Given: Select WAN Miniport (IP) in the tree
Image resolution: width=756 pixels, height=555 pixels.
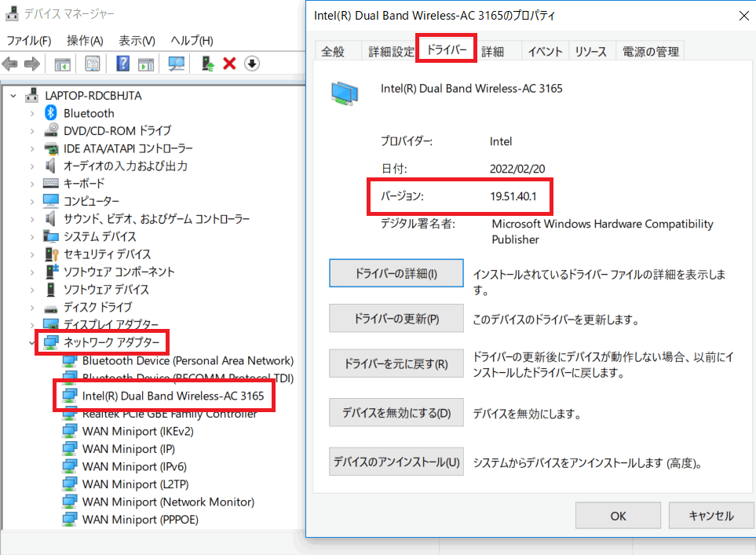Looking at the screenshot, I should tap(128, 449).
